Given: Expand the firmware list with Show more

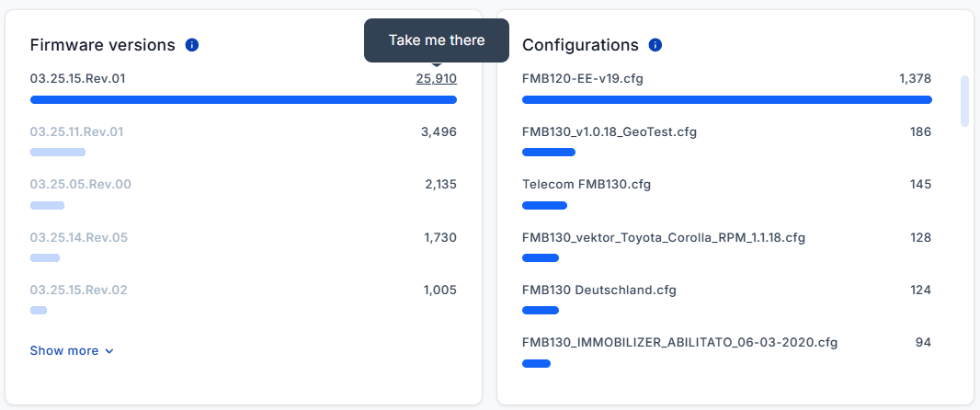Looking at the screenshot, I should pyautogui.click(x=72, y=350).
